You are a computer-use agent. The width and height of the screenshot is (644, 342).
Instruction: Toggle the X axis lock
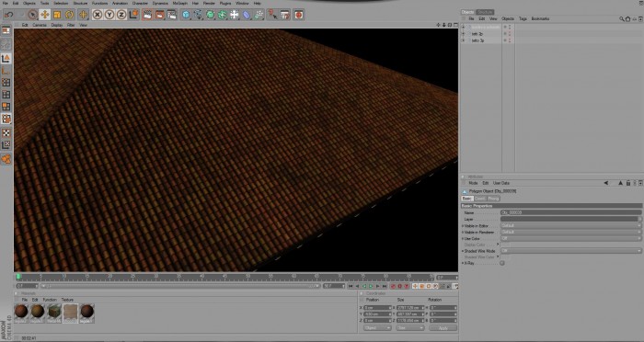[x=98, y=15]
